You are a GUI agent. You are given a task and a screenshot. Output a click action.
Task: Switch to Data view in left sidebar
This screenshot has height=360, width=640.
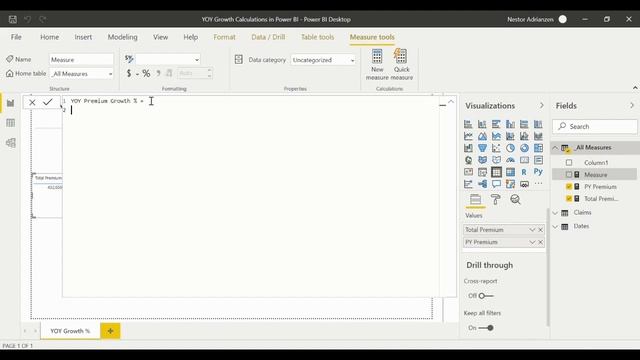click(x=11, y=123)
